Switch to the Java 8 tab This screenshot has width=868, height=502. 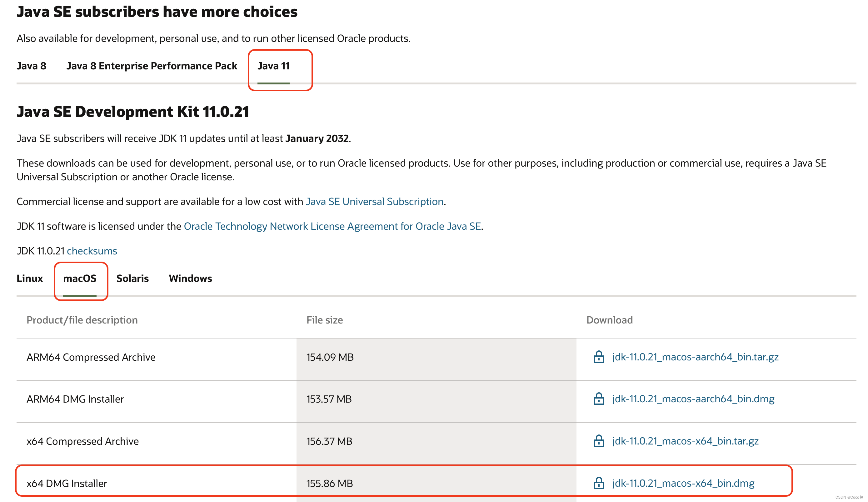31,66
